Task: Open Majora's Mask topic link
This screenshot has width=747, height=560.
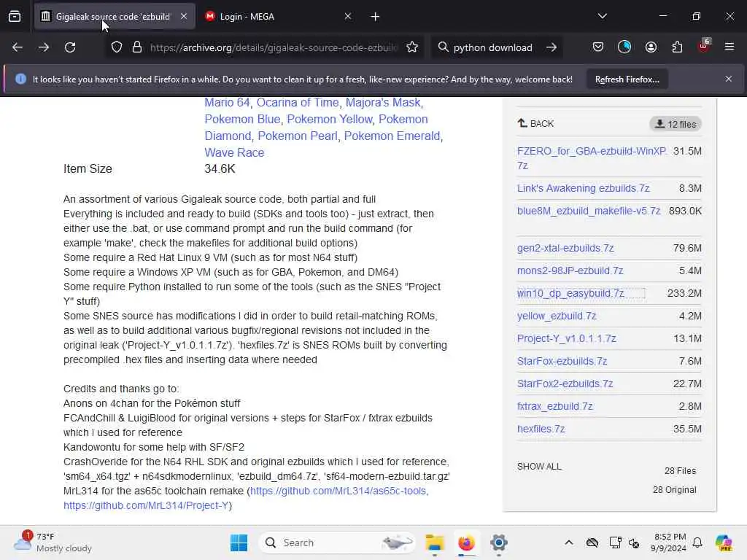Action: (383, 102)
